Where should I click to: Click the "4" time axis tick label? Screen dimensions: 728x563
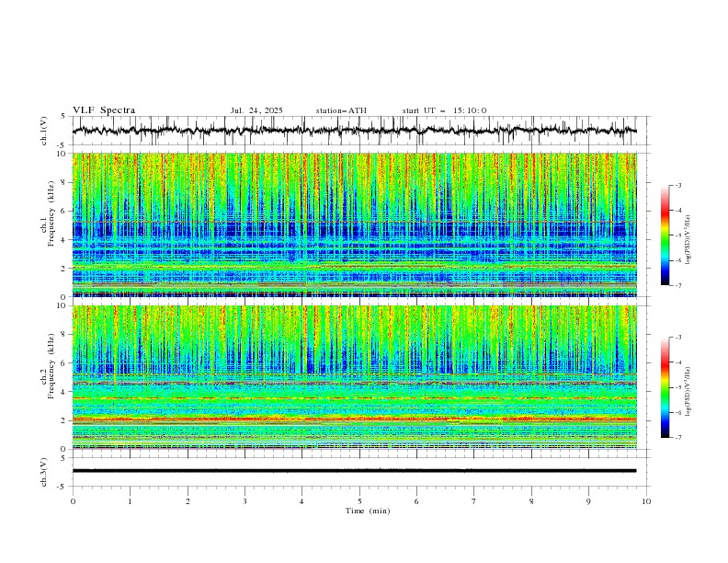302,501
